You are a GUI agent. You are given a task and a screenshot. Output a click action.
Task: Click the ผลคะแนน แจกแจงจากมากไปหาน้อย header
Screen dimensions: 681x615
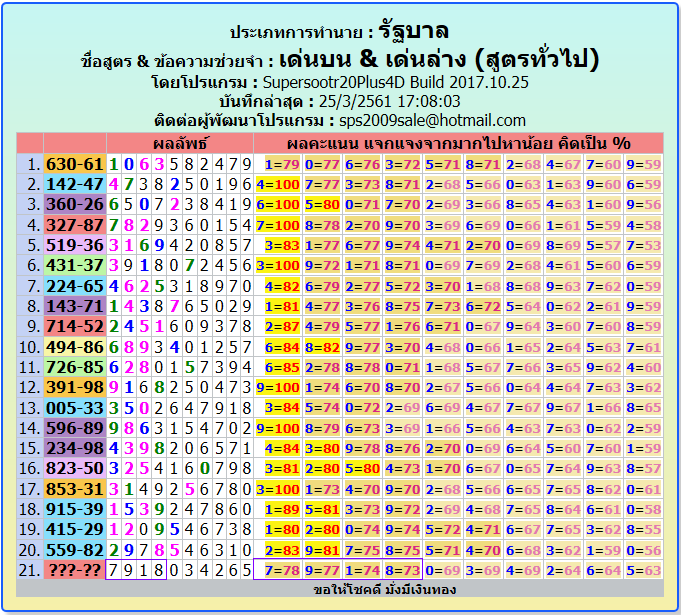458,143
